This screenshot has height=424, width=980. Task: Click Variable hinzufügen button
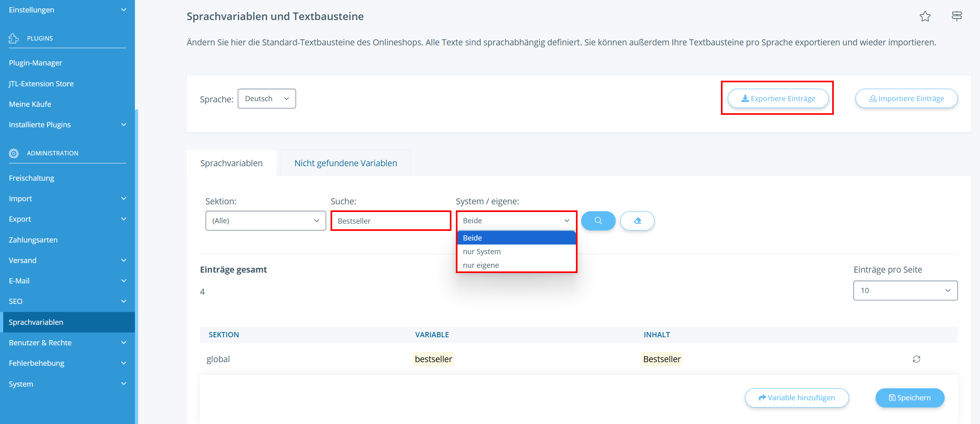coord(796,397)
